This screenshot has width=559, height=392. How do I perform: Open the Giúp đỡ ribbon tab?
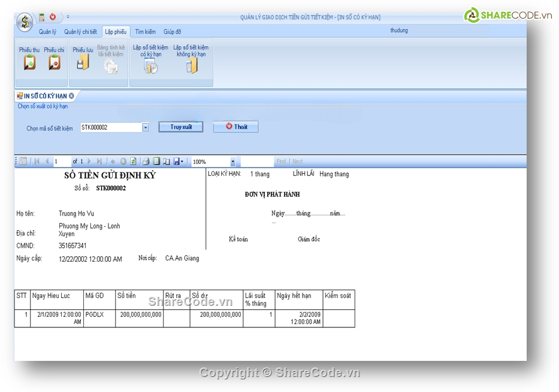click(x=172, y=32)
